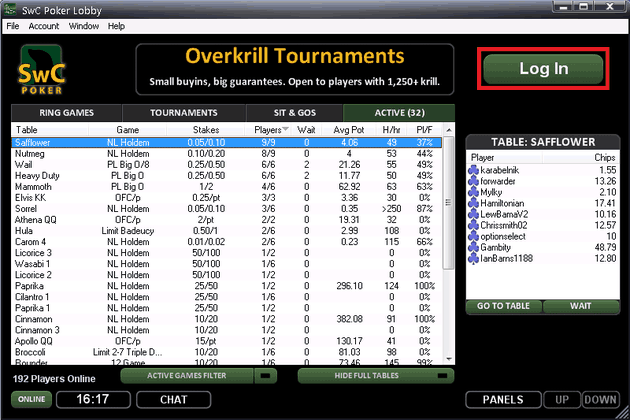Select the Carom 4 table row

point(227,242)
